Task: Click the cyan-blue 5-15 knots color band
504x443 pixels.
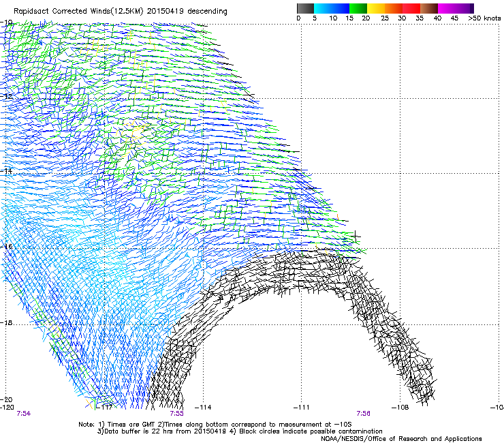Action: pyautogui.click(x=332, y=8)
